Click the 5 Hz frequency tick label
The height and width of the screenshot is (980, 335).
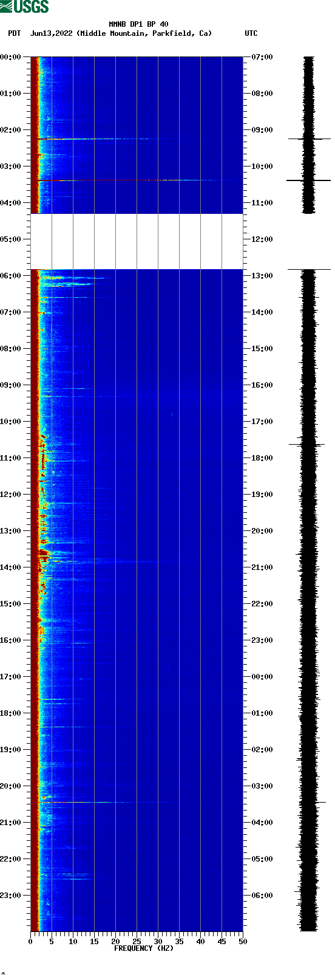52,942
